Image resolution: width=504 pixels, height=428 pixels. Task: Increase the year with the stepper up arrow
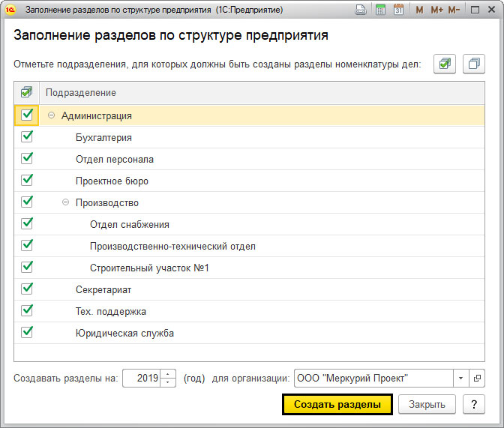168,374
